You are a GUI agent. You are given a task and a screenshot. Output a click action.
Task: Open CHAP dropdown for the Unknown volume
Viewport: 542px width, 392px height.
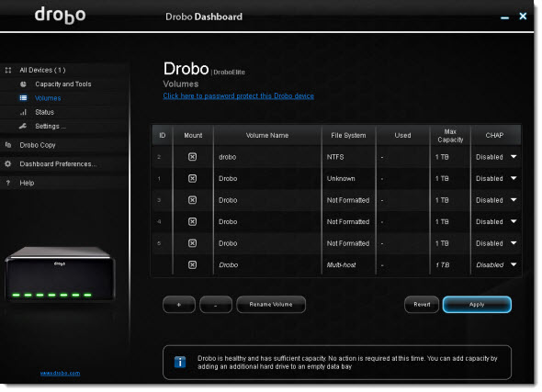click(514, 179)
